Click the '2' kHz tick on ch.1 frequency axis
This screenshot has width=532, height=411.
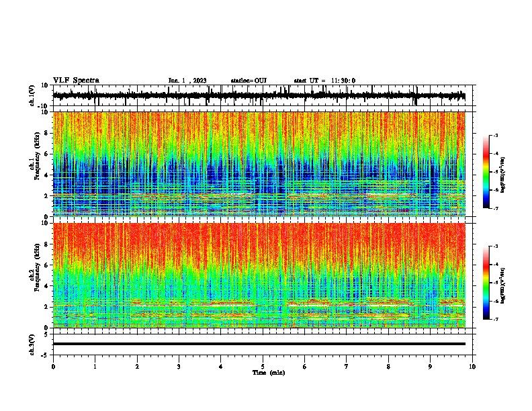[x=47, y=196]
